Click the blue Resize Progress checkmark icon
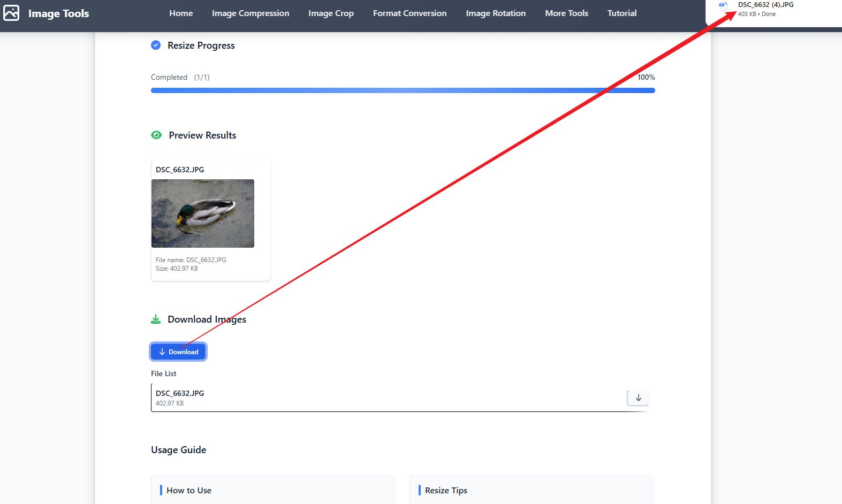 (x=156, y=45)
